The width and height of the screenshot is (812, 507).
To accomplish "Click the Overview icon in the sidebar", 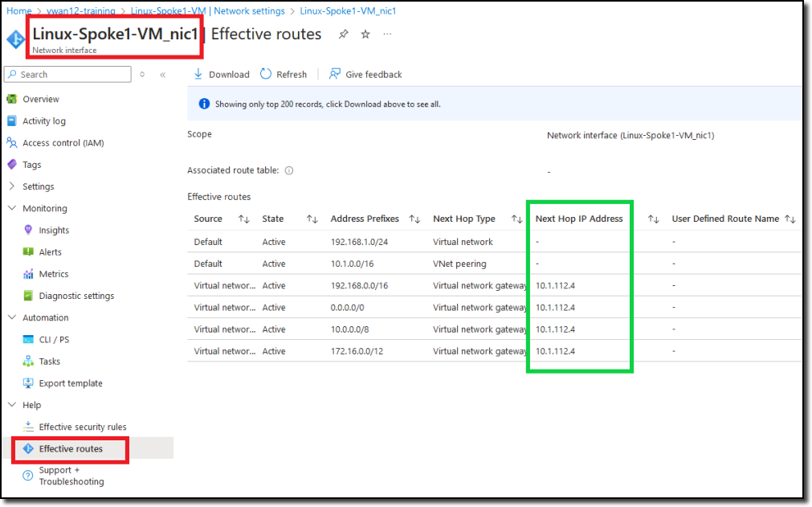I will pyautogui.click(x=12, y=99).
